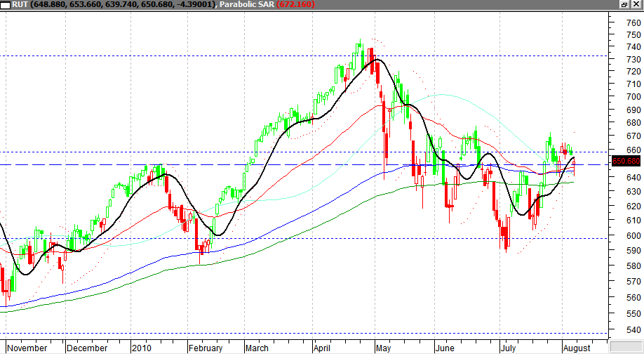This screenshot has height=354, width=644.
Task: Click the 640 price axis label
Action: click(x=633, y=177)
